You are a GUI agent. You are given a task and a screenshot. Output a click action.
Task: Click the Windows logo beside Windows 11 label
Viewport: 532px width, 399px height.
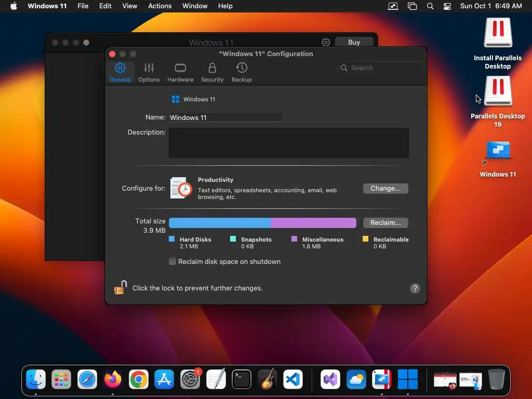[176, 99]
